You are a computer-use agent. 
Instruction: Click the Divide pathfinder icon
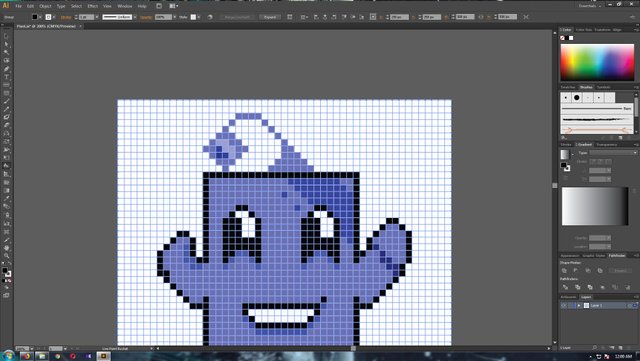point(565,287)
